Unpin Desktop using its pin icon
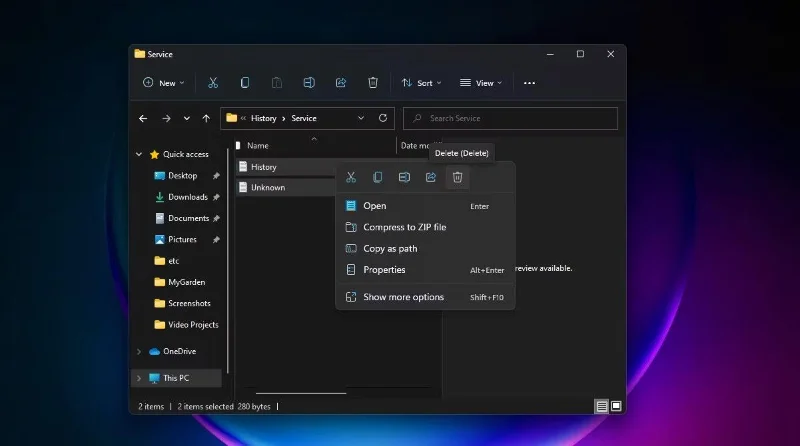This screenshot has height=446, width=800. pyautogui.click(x=216, y=176)
